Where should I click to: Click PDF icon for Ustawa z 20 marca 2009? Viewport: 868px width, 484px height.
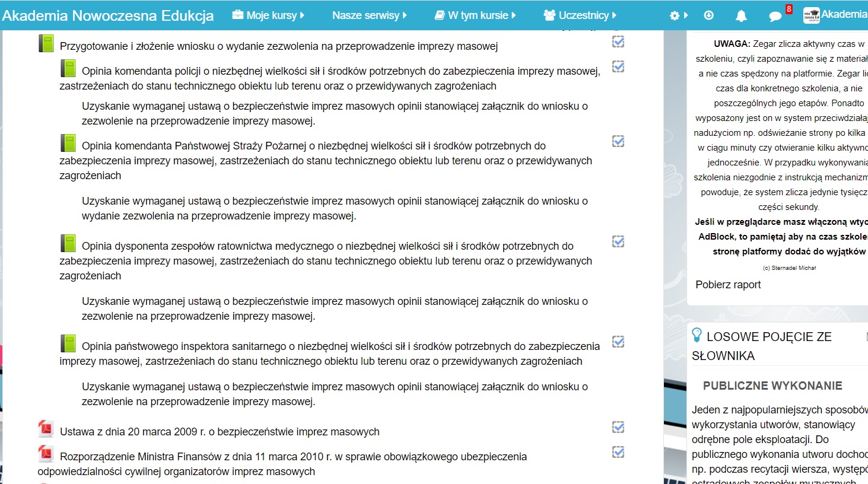[x=46, y=429]
